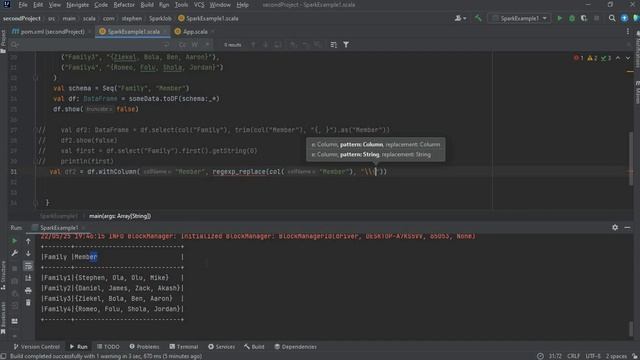Open the Services tool window
This screenshot has width=640, height=360.
click(222, 347)
